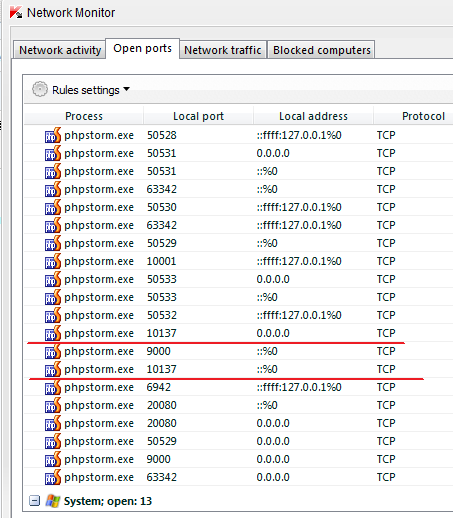
Task: Click the ::ffff:127.0.0.1%0 address of port 6942
Action: (x=299, y=387)
